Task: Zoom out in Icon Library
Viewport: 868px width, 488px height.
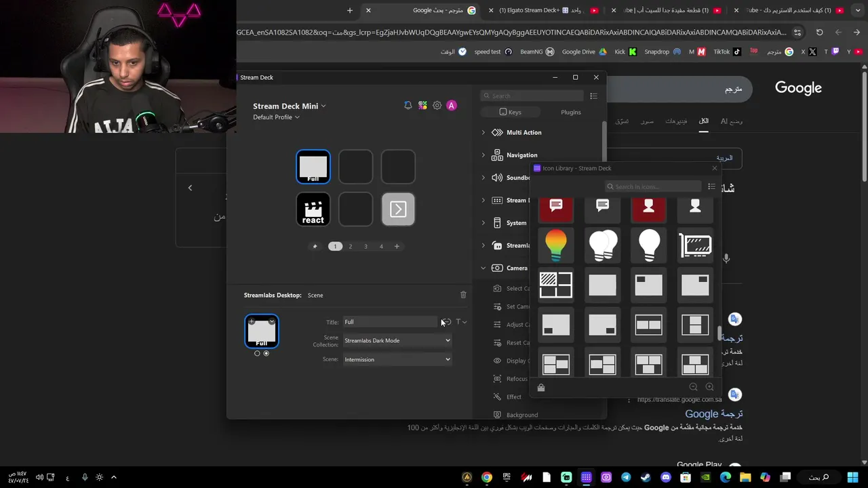Action: coord(693,387)
